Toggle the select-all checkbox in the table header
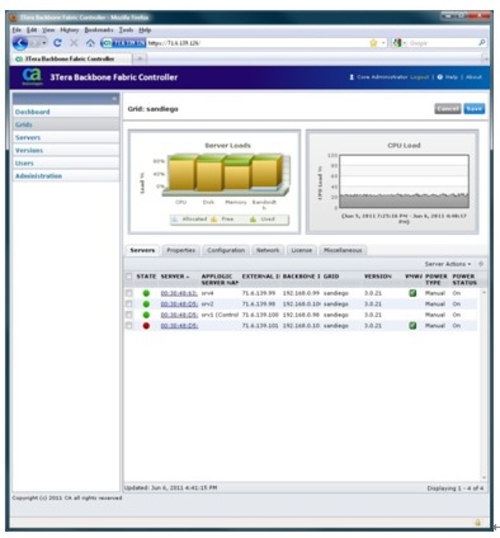The width and height of the screenshot is (500, 538). click(129, 277)
